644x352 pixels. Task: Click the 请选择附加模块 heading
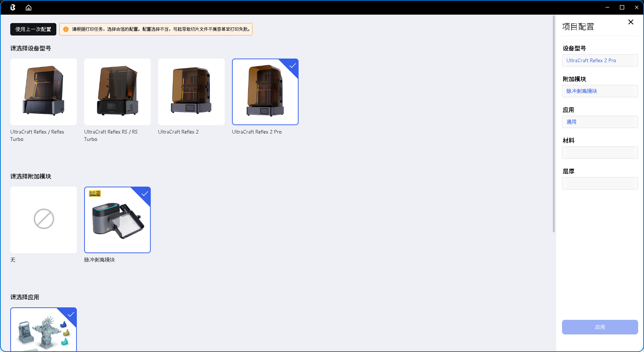pyautogui.click(x=31, y=176)
